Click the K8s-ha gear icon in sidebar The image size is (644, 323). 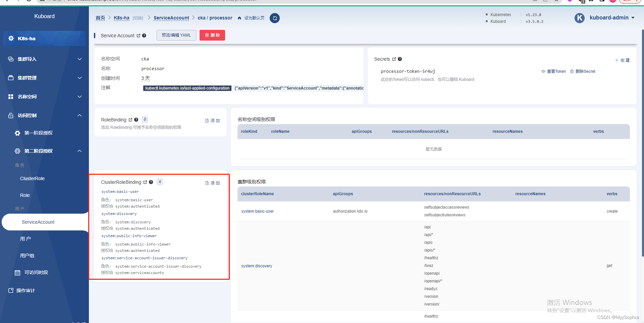[11, 39]
